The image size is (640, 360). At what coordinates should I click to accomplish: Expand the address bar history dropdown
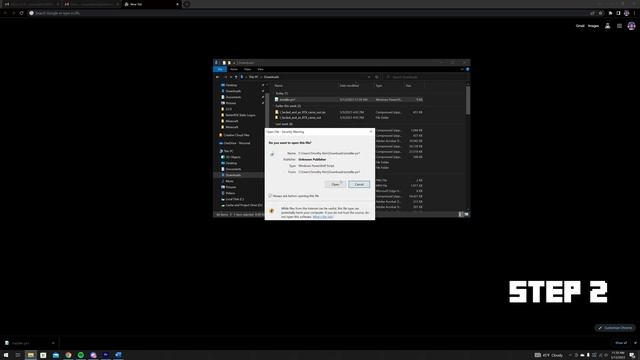pos(369,77)
